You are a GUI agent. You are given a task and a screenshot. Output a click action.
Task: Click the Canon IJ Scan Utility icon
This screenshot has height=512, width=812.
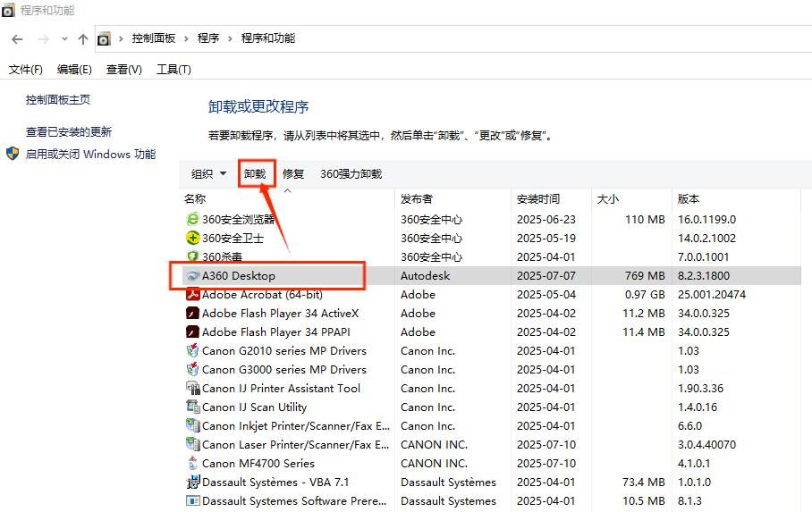[x=192, y=407]
